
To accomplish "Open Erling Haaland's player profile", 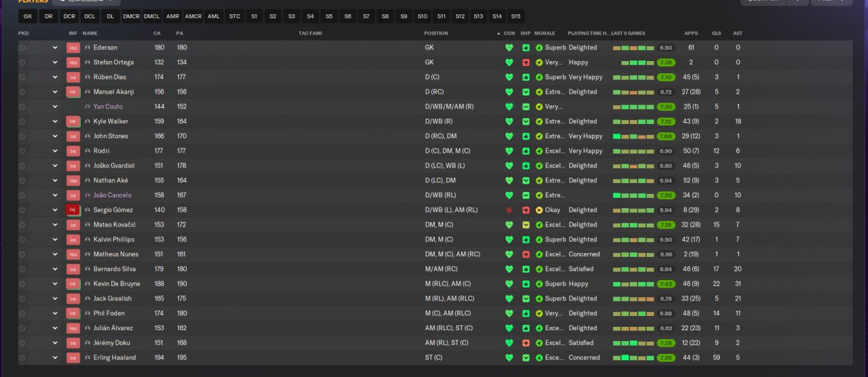I will tap(115, 358).
